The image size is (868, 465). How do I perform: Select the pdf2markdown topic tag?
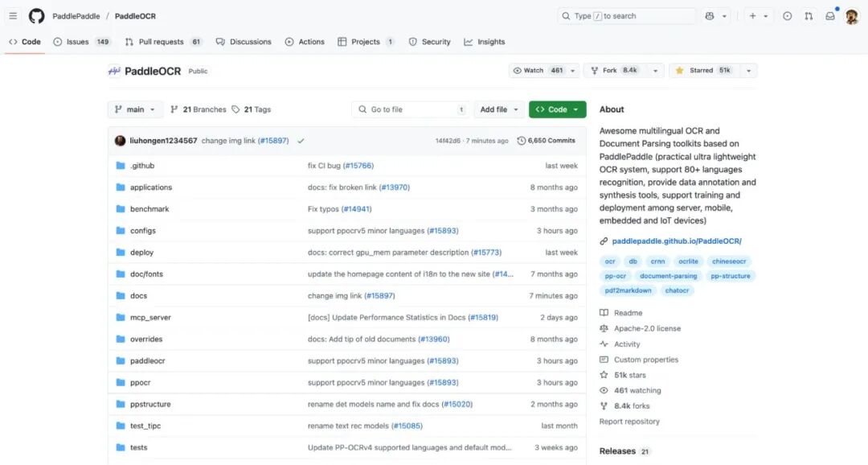tap(628, 290)
